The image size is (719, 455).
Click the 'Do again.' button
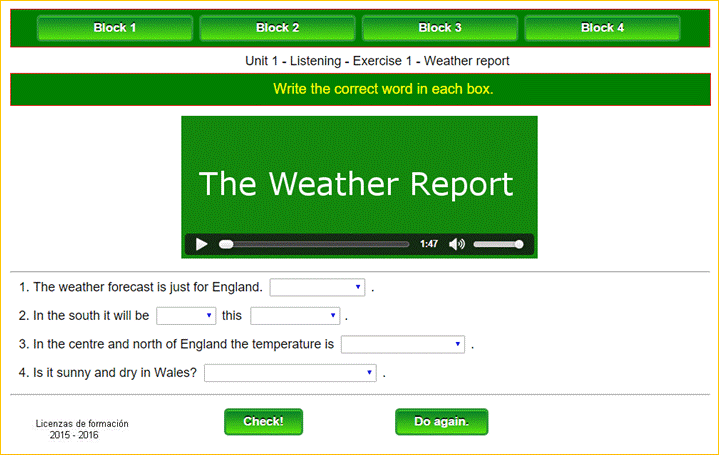click(441, 422)
